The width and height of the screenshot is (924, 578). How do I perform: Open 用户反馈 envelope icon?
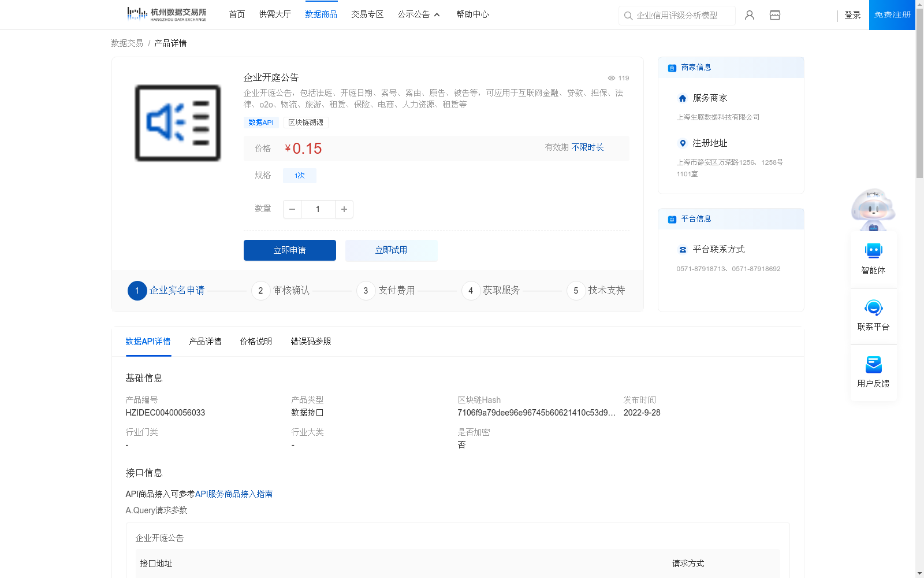click(874, 364)
